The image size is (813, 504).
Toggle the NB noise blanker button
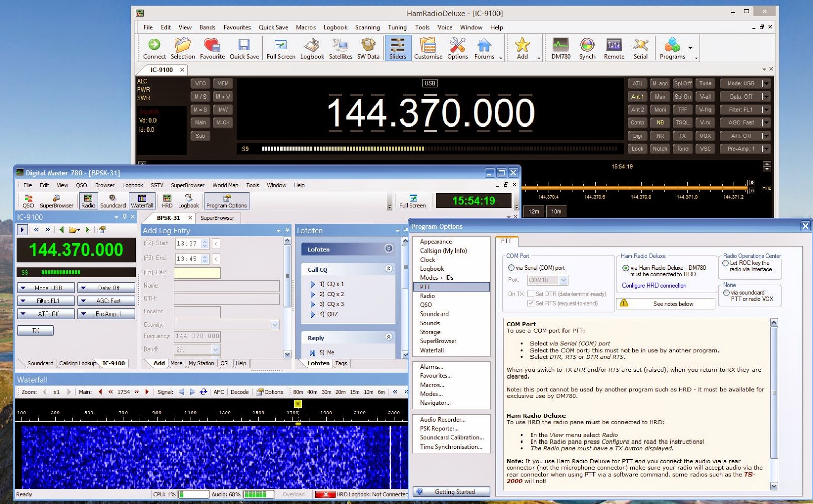660,122
